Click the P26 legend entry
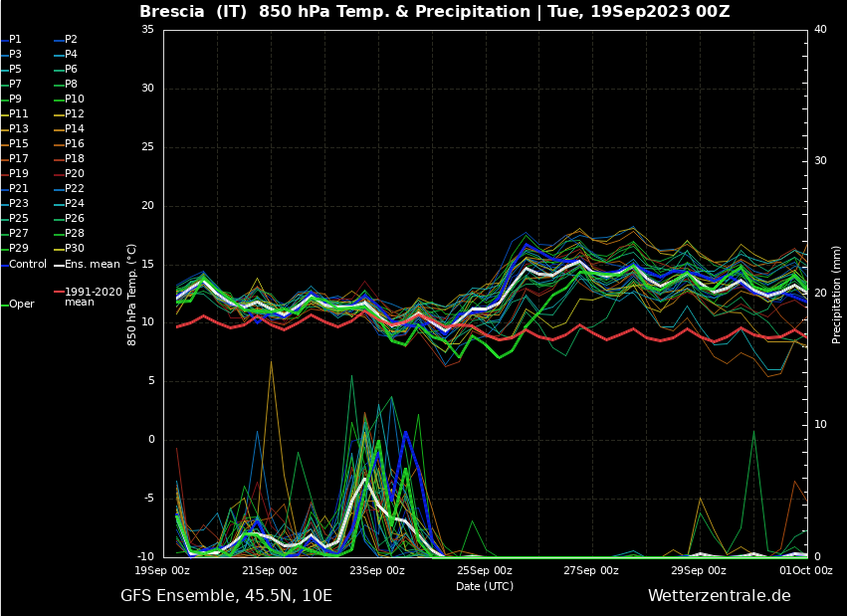The height and width of the screenshot is (616, 849). coord(70,218)
